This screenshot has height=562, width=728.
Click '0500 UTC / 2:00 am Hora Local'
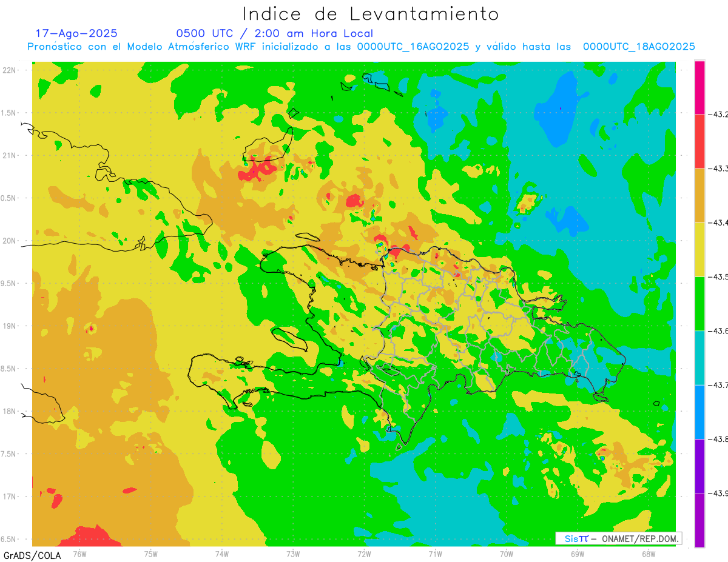(x=274, y=33)
